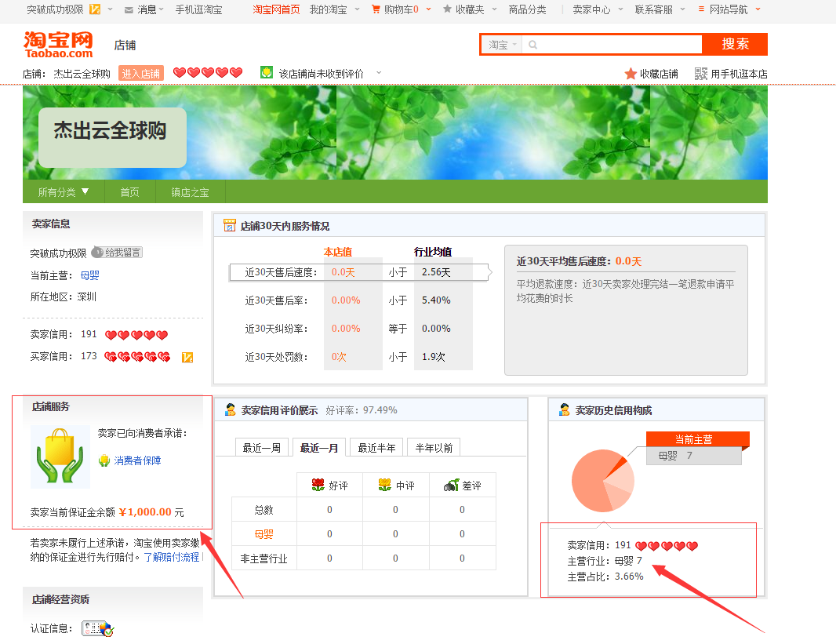This screenshot has width=836, height=644.
Task: Click the 近30天纠纷率 row label
Action: pyautogui.click(x=277, y=329)
